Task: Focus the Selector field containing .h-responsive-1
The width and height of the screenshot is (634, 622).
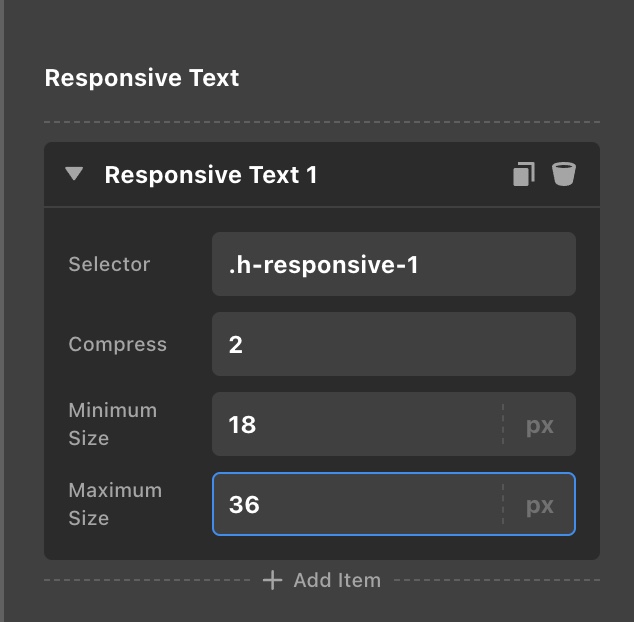Action: [x=394, y=264]
